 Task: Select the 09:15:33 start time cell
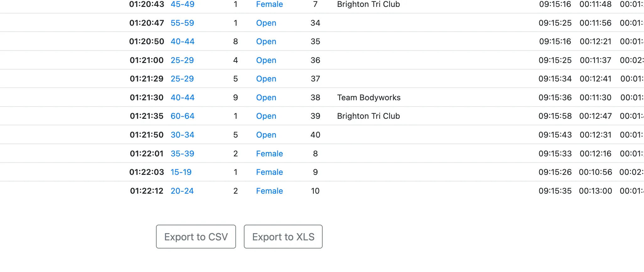pyautogui.click(x=555, y=154)
